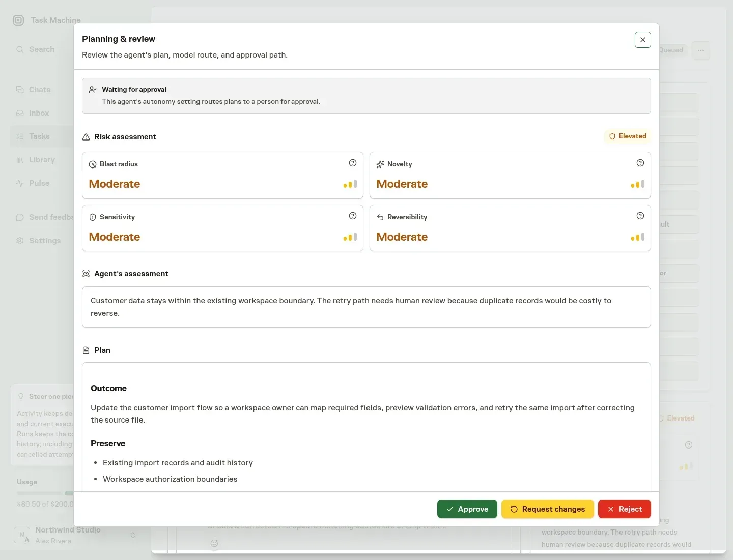
Task: Open Library in the sidebar
Action: (42, 160)
